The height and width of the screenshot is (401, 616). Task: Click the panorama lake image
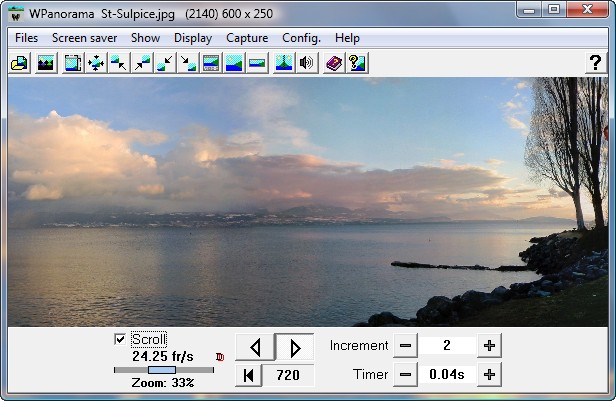(x=308, y=202)
